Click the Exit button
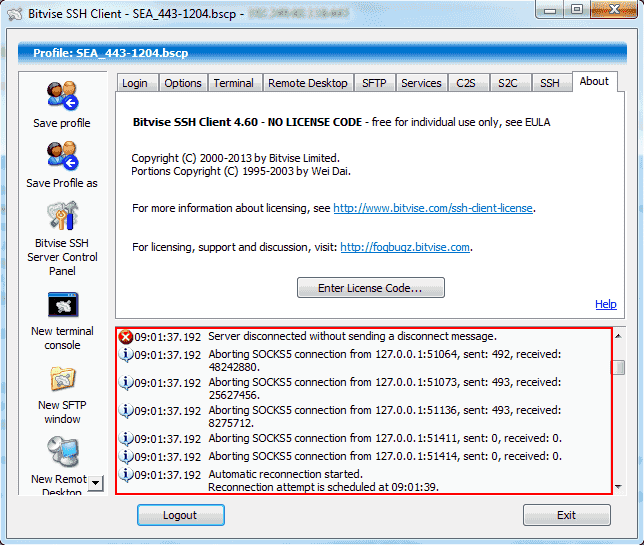 567,515
